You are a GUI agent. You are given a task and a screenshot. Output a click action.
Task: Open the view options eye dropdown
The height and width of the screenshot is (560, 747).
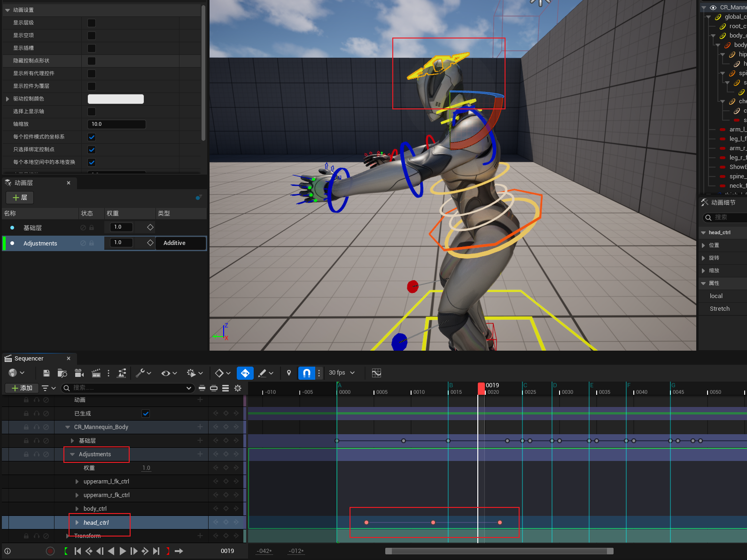(169, 373)
